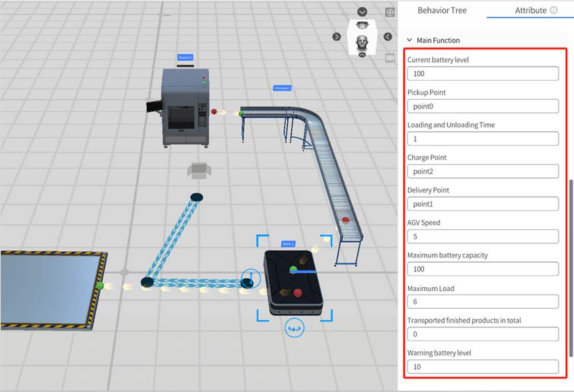Click the Current battery level field
Viewport: 574px width, 392px height.
click(x=483, y=74)
